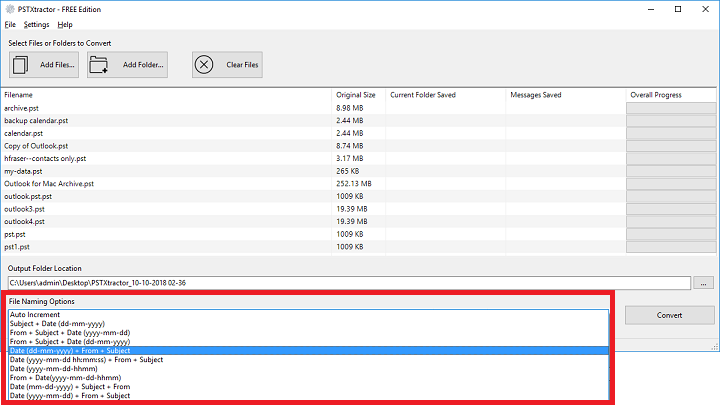Select hfraser--contacts only.pst row
Image resolution: width=720 pixels, height=405 pixels.
pos(359,158)
